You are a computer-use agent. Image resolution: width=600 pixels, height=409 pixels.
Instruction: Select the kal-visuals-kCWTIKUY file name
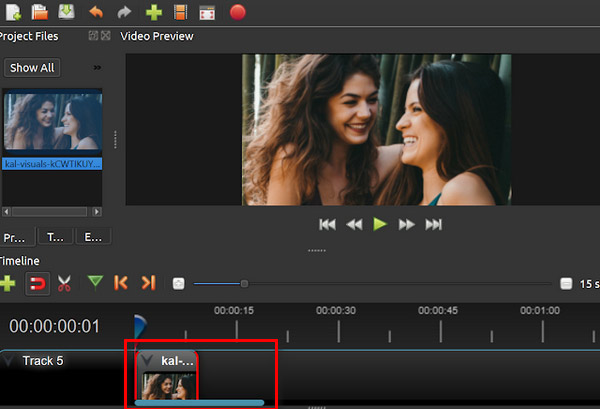pos(52,164)
